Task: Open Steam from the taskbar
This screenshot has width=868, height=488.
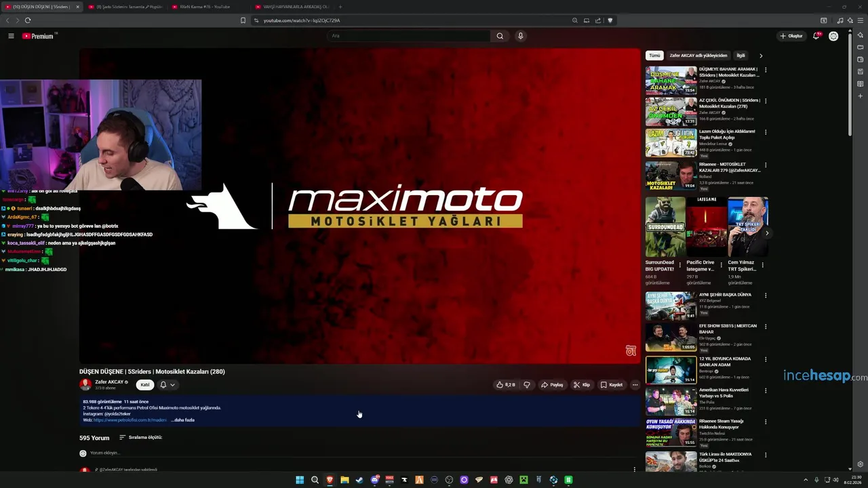Action: [x=359, y=480]
